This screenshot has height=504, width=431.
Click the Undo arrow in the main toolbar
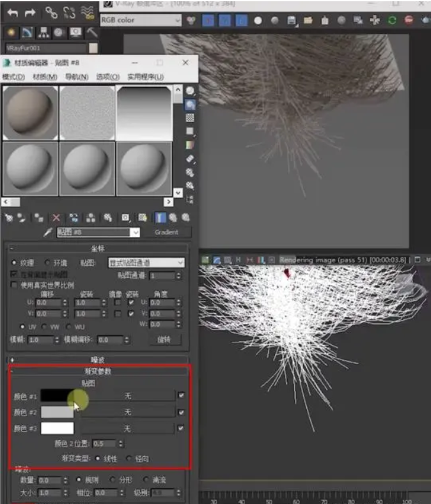pyautogui.click(x=12, y=11)
